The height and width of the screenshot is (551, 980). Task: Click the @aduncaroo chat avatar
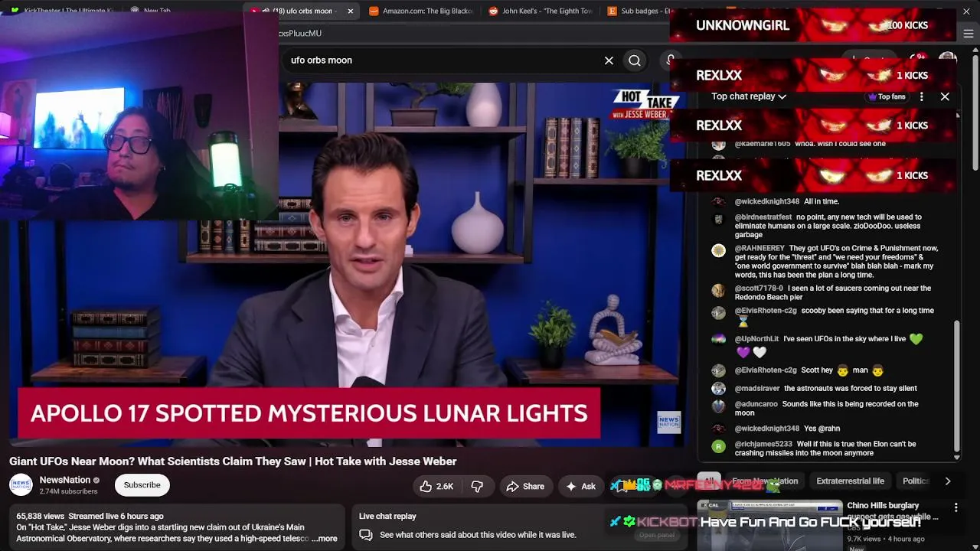coord(718,406)
